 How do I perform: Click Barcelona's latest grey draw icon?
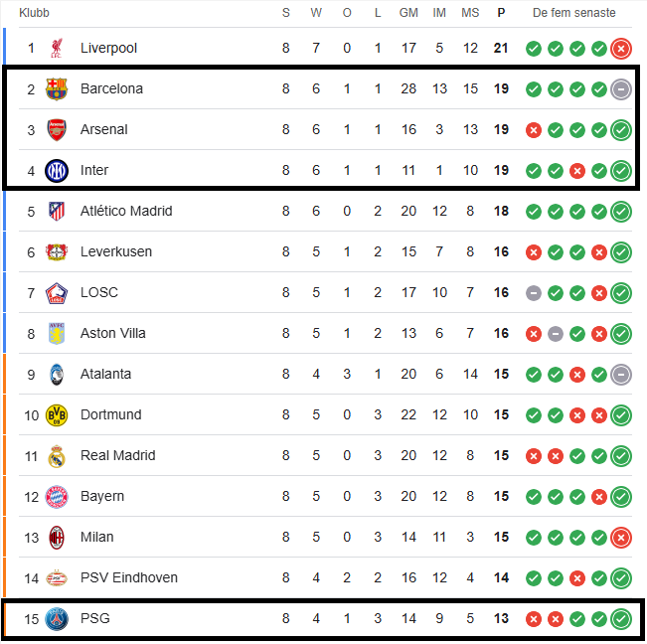[x=621, y=89]
